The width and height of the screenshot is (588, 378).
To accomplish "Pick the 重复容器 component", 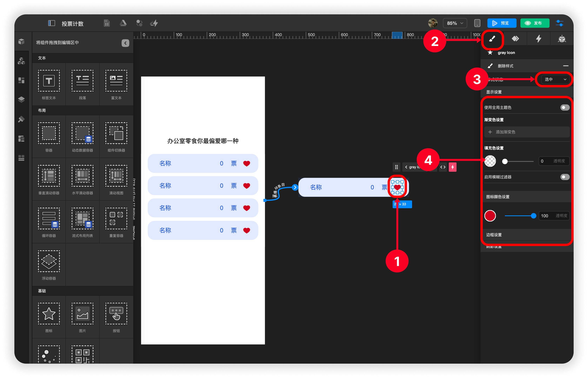I will click(116, 222).
